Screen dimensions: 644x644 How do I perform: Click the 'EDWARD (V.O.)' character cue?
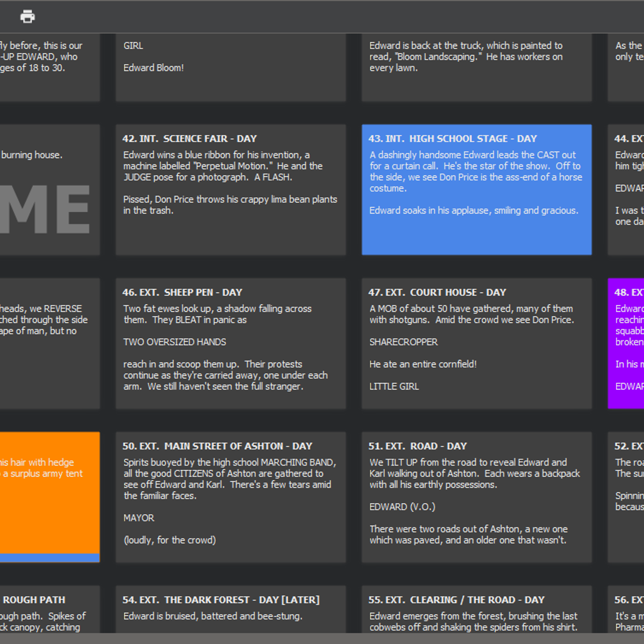point(402,507)
